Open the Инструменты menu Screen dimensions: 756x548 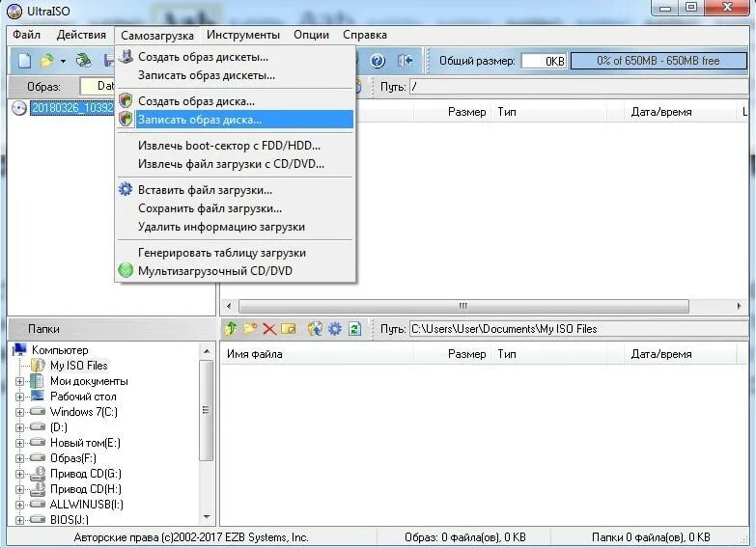point(243,35)
